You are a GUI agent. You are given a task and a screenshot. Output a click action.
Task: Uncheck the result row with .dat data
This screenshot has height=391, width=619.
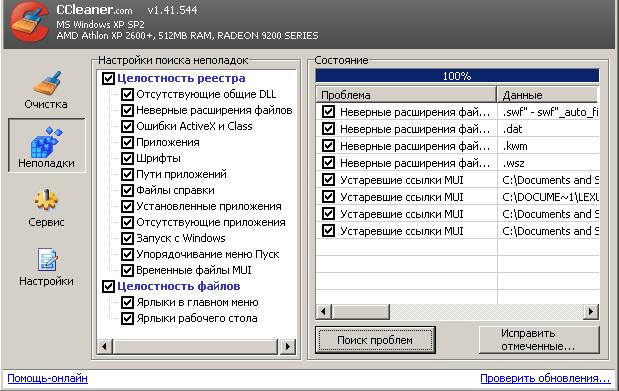[328, 129]
